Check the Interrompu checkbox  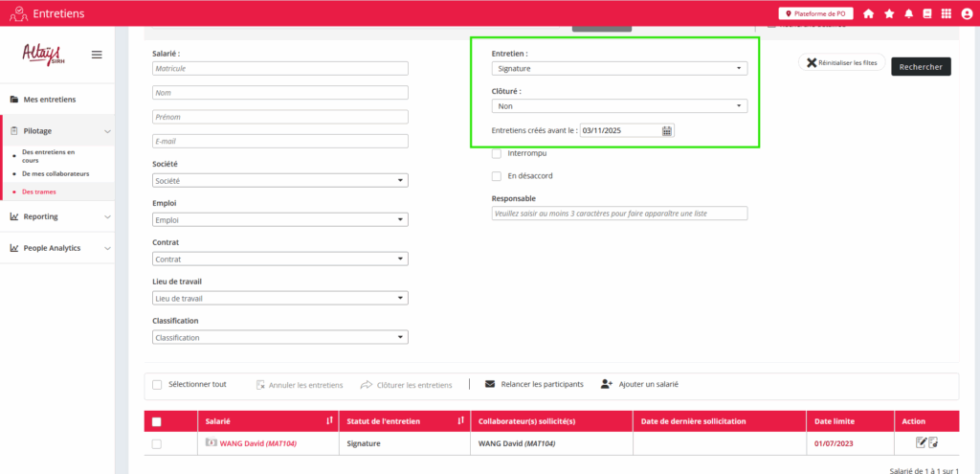497,153
